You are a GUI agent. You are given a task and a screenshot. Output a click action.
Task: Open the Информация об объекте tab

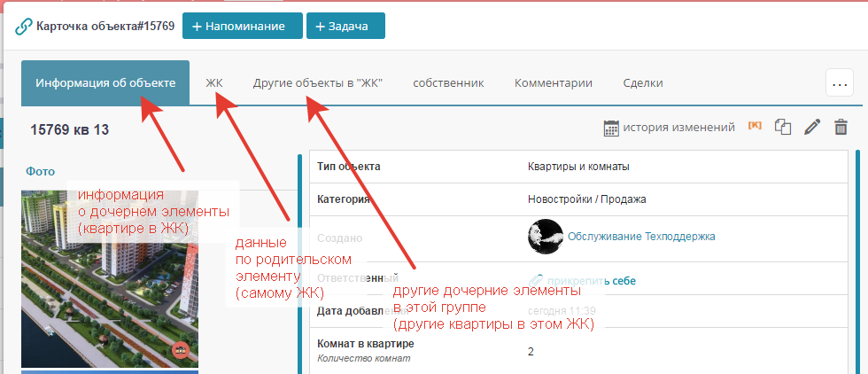105,83
